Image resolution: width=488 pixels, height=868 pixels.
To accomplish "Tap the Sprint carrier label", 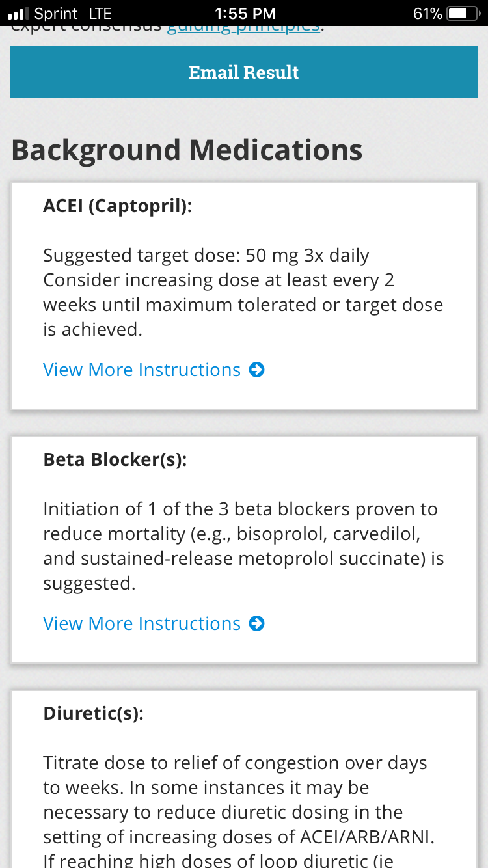I will click(x=55, y=13).
